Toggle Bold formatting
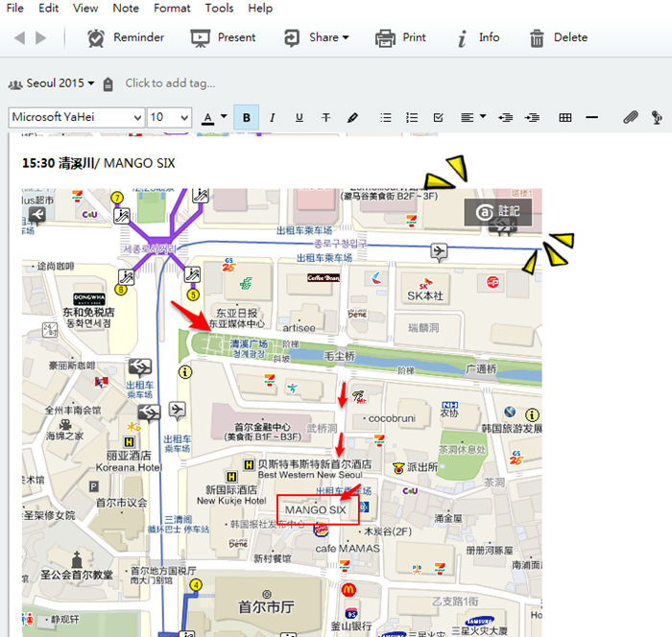 [x=247, y=117]
